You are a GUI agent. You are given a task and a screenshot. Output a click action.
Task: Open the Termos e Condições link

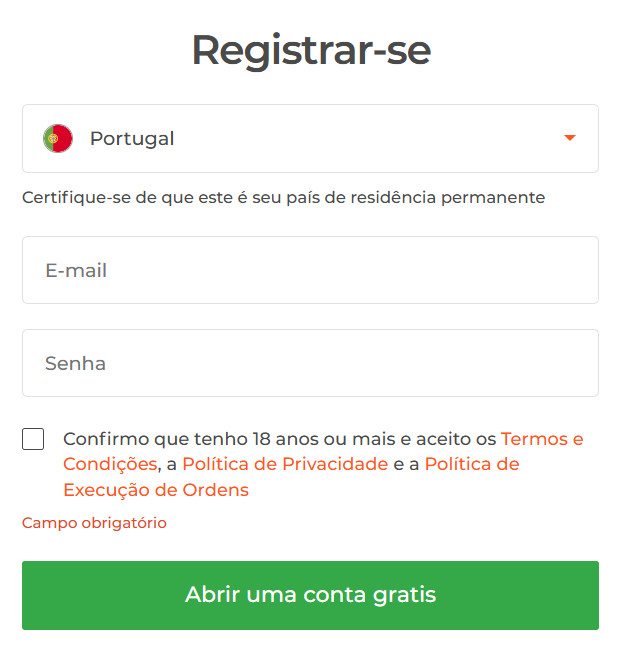click(x=541, y=439)
